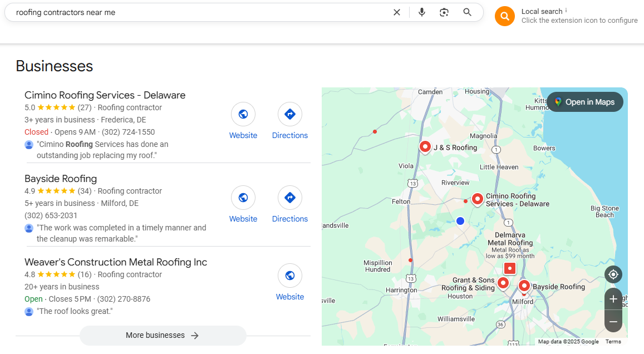Clear the search box text
The width and height of the screenshot is (644, 354).
tap(397, 12)
